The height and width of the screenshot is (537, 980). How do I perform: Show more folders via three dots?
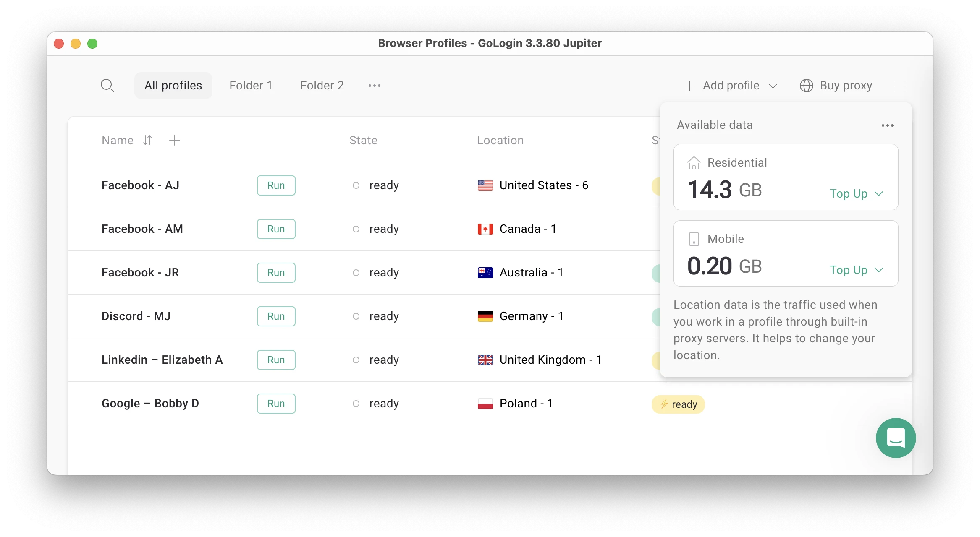pyautogui.click(x=374, y=86)
